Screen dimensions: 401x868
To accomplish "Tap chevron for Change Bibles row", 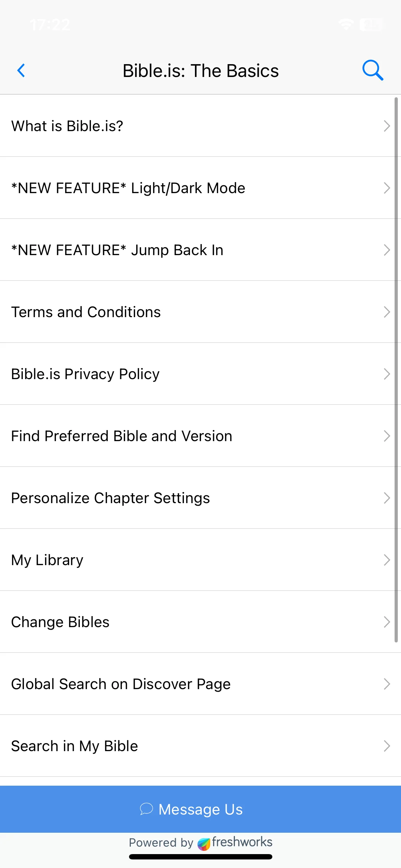I will [387, 622].
